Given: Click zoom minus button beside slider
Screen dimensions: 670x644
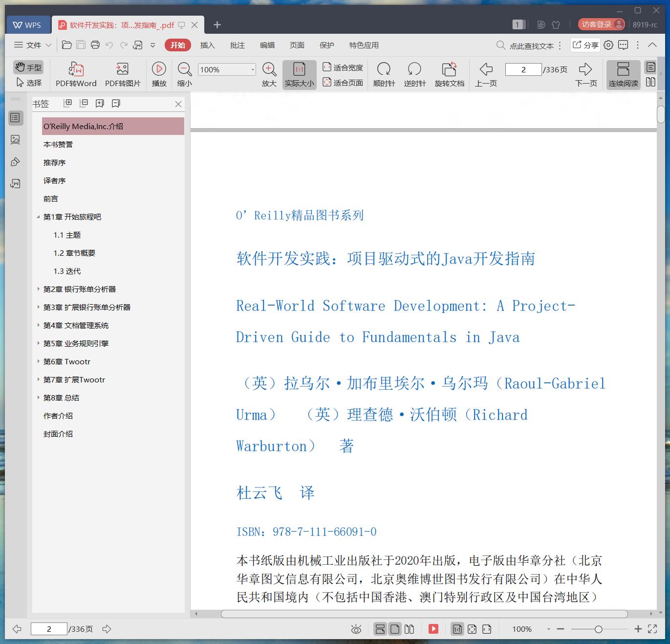Looking at the screenshot, I should point(561,629).
